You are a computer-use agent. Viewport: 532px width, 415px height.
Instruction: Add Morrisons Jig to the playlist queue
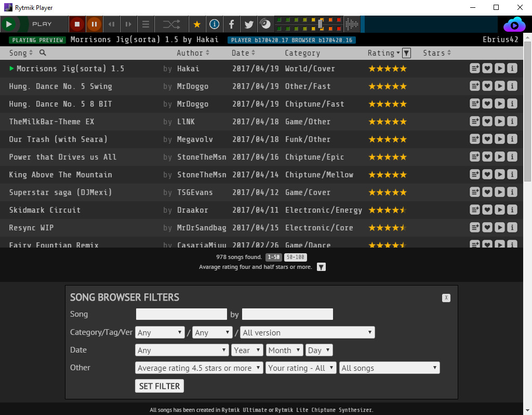[x=474, y=68]
